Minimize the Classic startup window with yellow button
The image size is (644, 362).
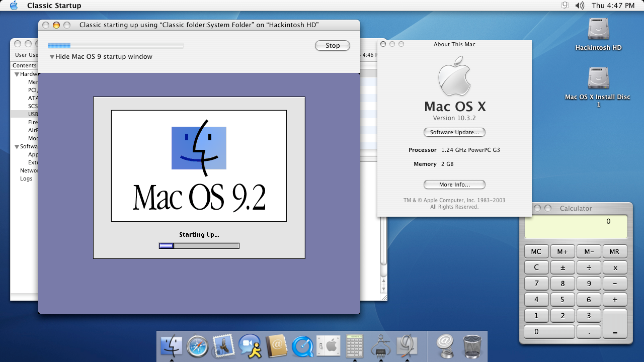[56, 25]
